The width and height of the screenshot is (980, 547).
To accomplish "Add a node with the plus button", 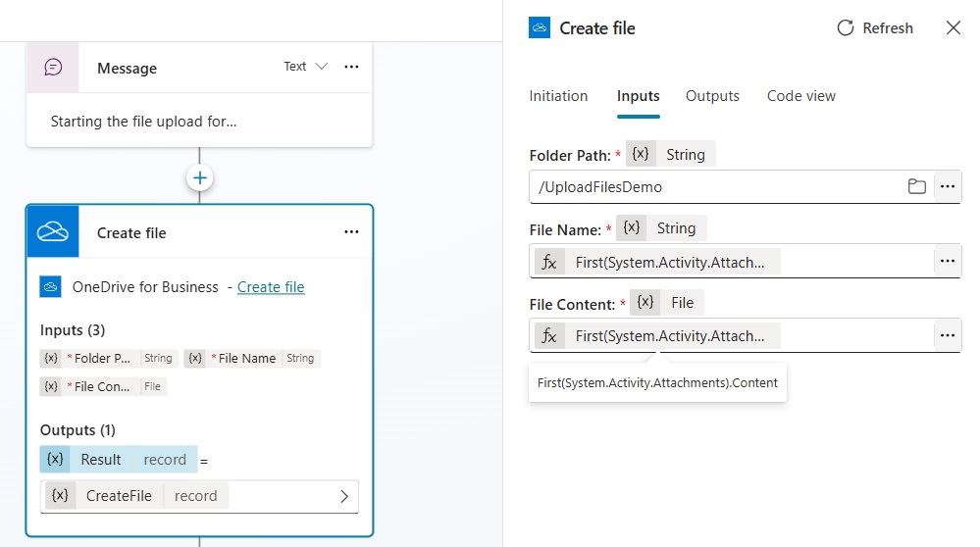I will pyautogui.click(x=199, y=178).
